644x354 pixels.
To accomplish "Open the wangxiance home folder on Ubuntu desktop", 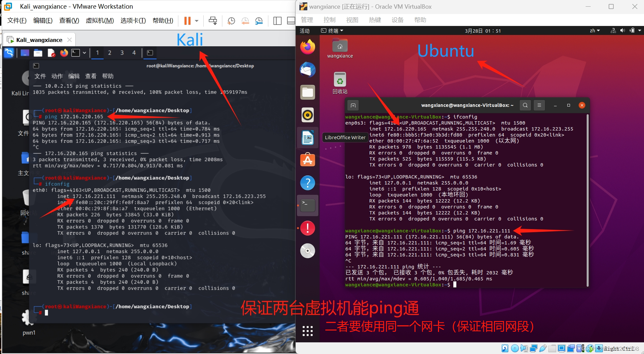I will coord(340,49).
